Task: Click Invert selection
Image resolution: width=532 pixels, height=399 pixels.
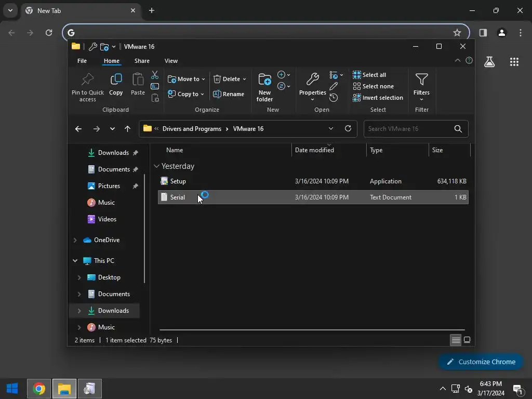Action: point(378,98)
